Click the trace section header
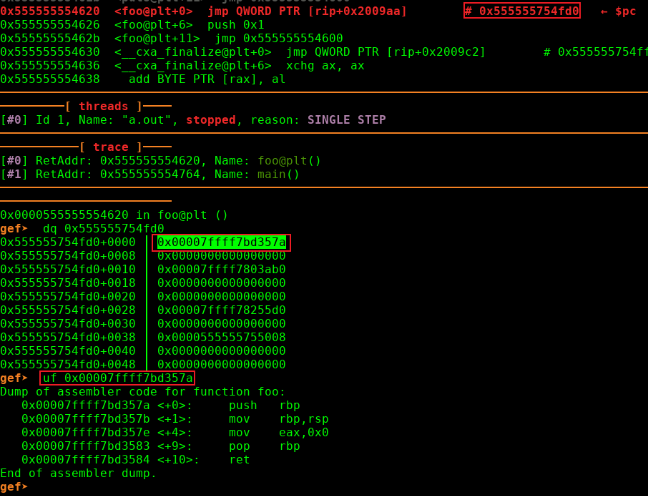This screenshot has width=648, height=496. (111, 147)
